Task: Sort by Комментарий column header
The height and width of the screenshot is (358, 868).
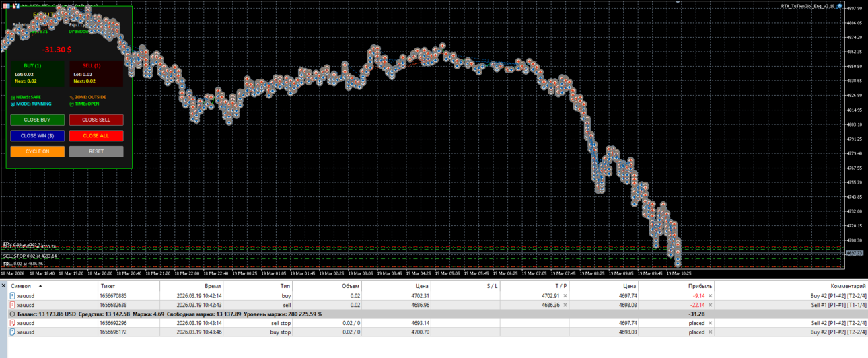Action: (848, 286)
